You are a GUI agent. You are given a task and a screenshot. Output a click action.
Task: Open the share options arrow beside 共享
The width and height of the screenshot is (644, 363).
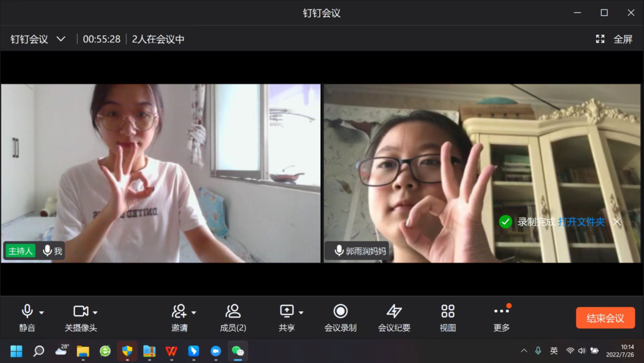pyautogui.click(x=301, y=313)
